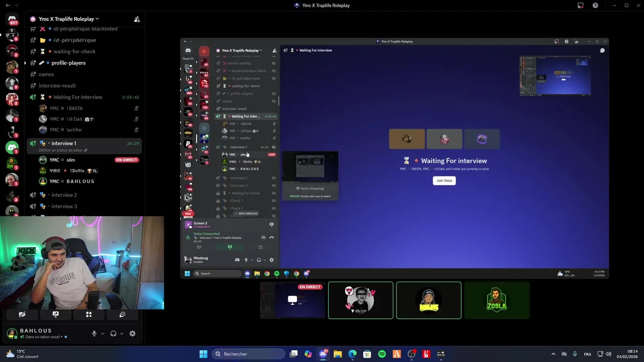
Task: Open input device options arrow next to microphone
Action: [x=103, y=333]
